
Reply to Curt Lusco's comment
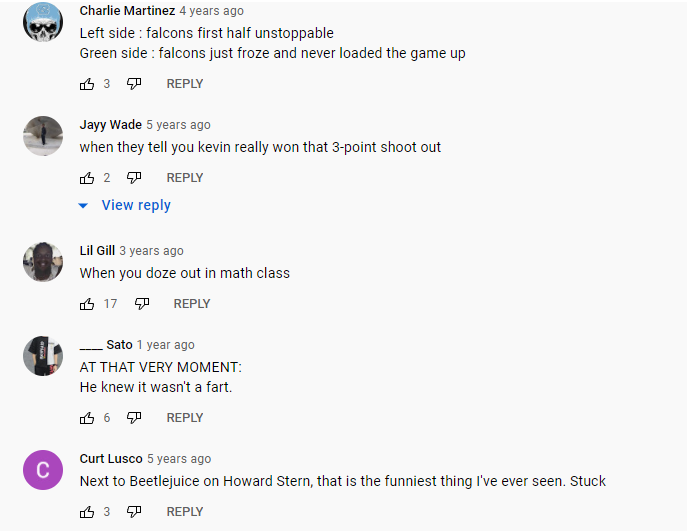185,512
